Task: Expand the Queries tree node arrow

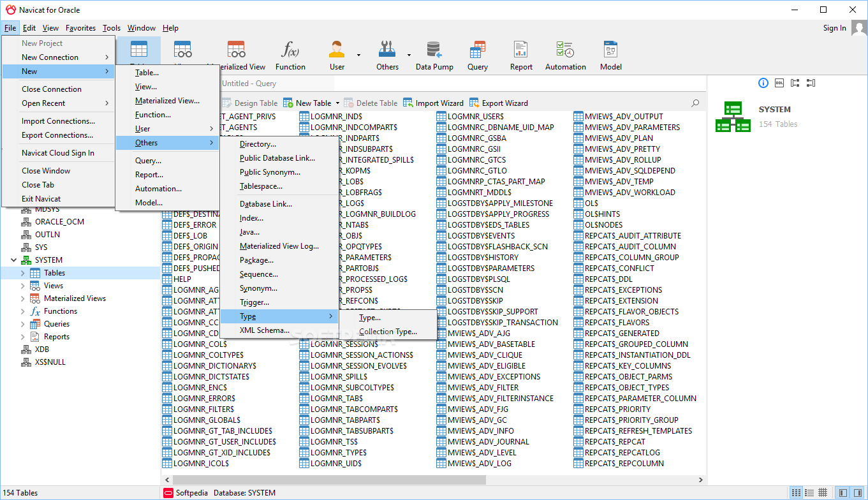Action: pos(23,324)
